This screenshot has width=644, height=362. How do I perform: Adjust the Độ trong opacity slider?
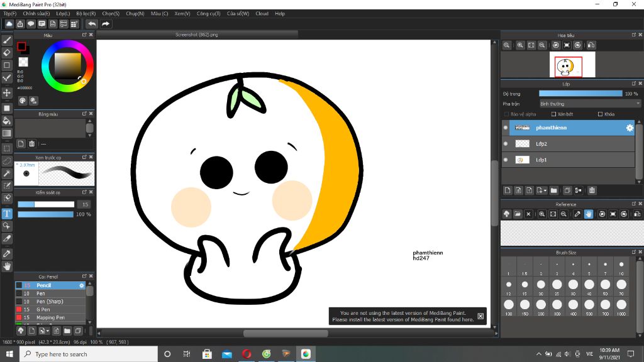(580, 94)
